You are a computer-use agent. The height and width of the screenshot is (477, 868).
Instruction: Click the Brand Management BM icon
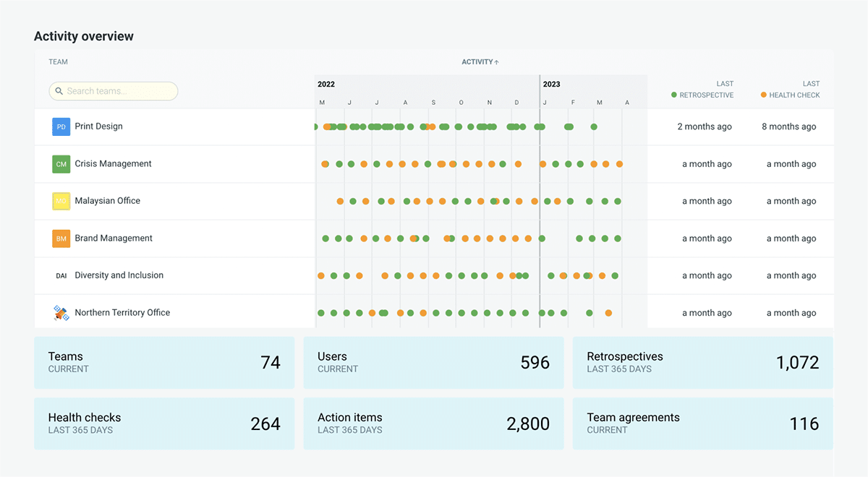coord(61,239)
